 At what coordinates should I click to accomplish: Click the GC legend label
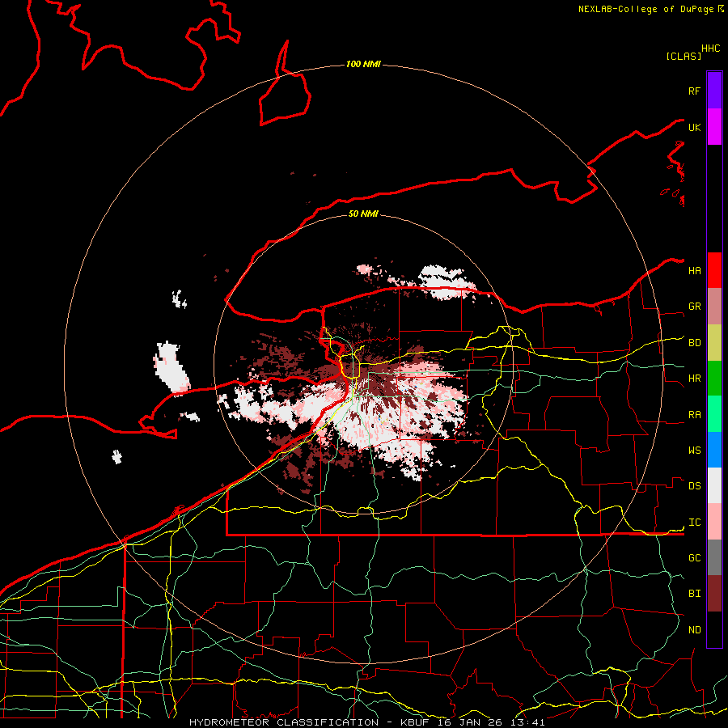tap(694, 558)
